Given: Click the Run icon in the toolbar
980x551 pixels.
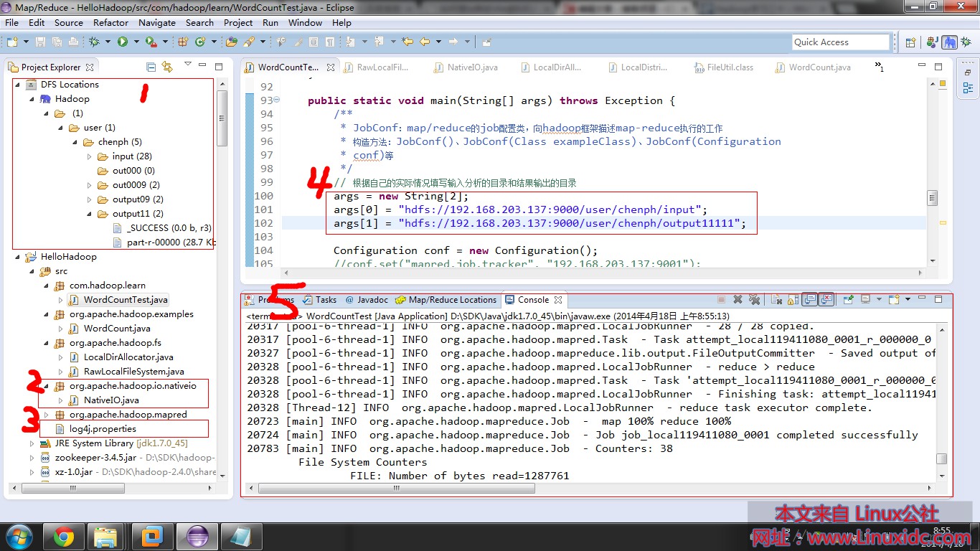Looking at the screenshot, I should 123,42.
